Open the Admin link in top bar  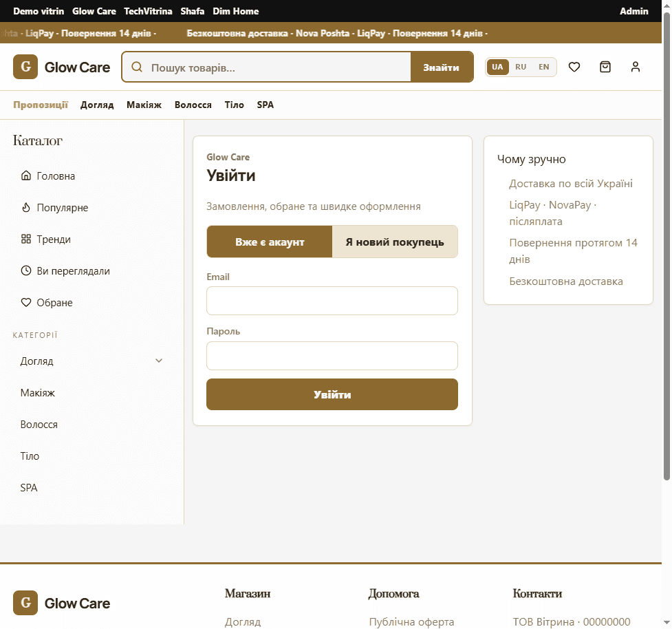point(634,11)
